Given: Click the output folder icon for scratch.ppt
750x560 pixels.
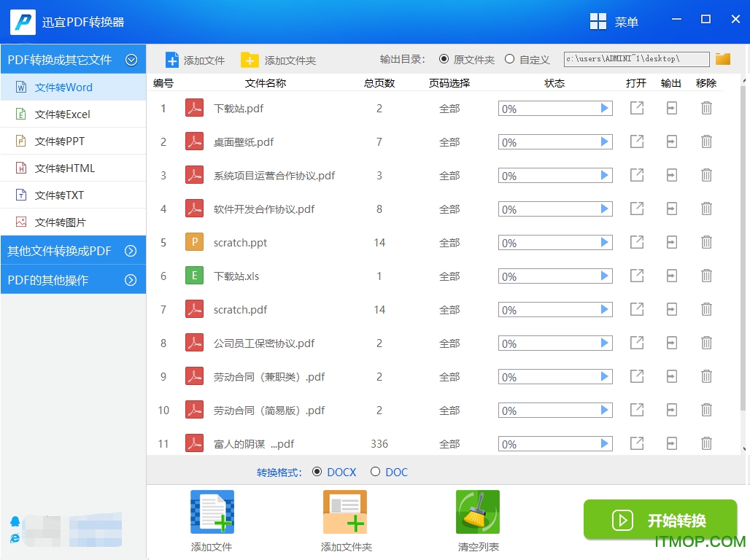Looking at the screenshot, I should tap(671, 242).
